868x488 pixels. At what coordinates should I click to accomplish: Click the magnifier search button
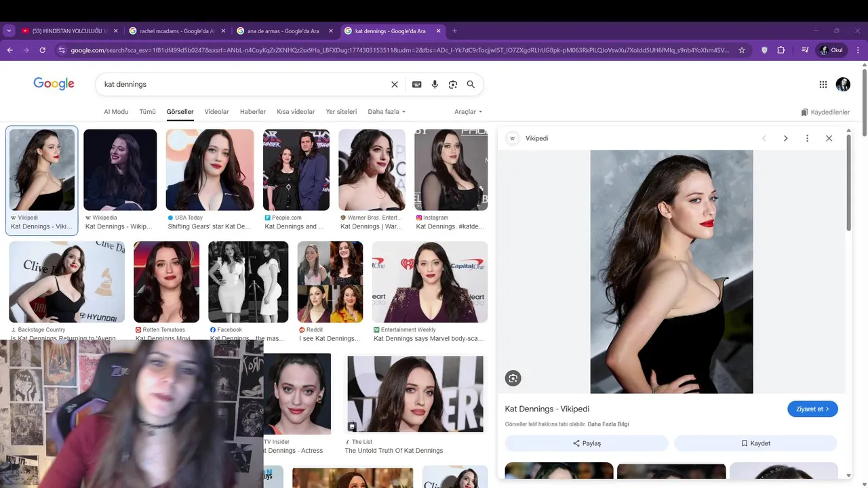tap(471, 85)
